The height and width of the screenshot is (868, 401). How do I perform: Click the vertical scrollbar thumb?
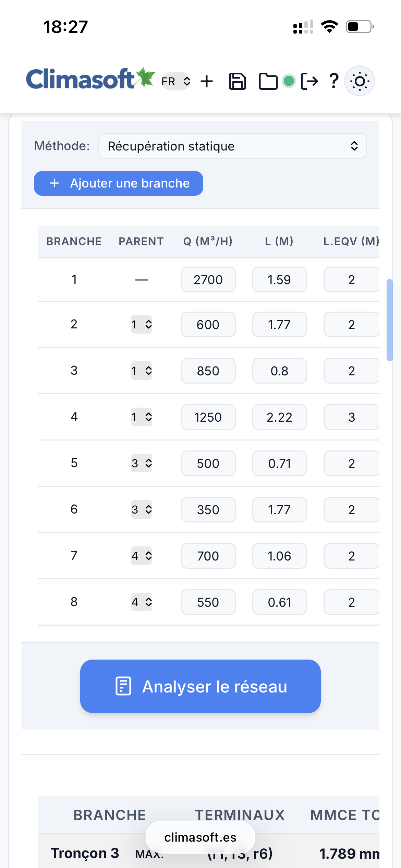click(x=389, y=320)
